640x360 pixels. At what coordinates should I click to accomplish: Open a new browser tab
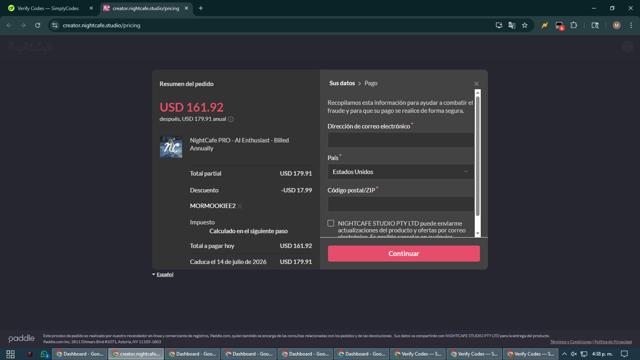click(x=200, y=8)
